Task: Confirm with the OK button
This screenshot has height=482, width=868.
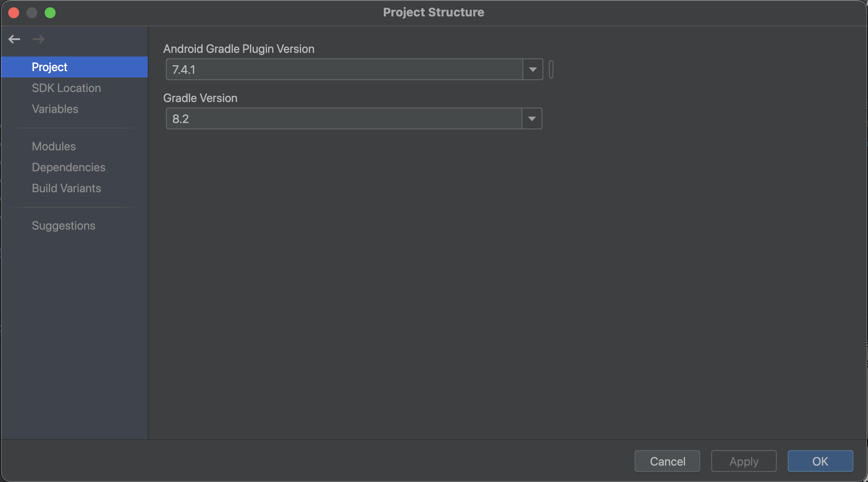Action: pyautogui.click(x=820, y=461)
